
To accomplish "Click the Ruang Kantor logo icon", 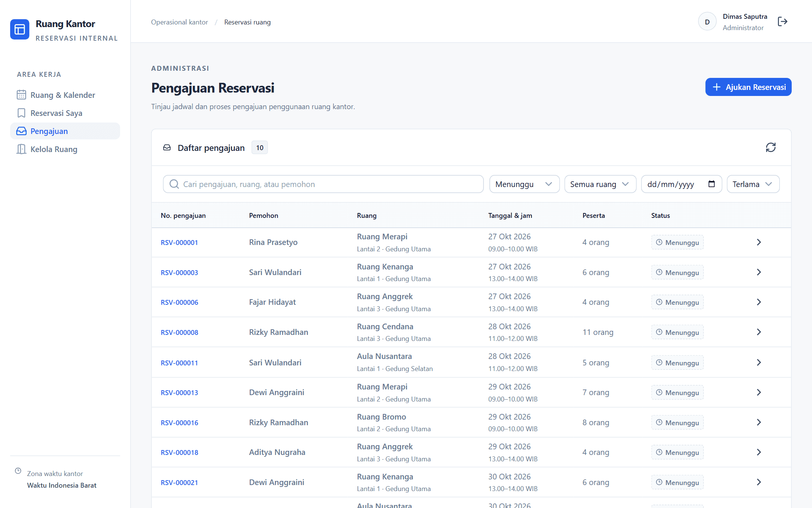I will 20,29.
